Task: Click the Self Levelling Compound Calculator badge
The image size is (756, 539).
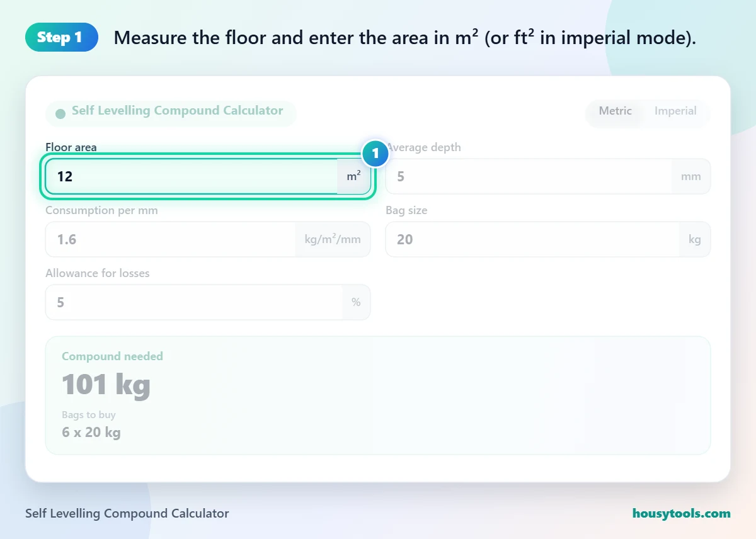Action: click(170, 113)
